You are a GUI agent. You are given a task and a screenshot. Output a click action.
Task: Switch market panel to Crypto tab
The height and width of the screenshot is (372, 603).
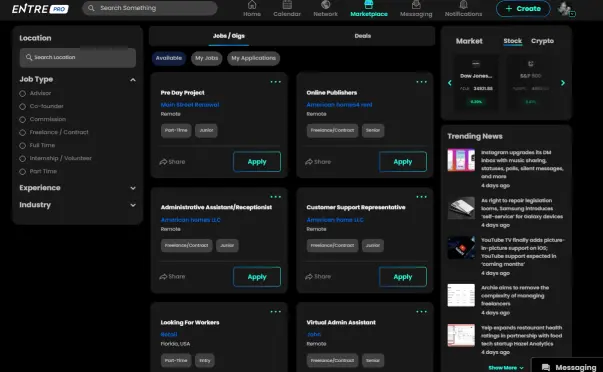coord(542,41)
